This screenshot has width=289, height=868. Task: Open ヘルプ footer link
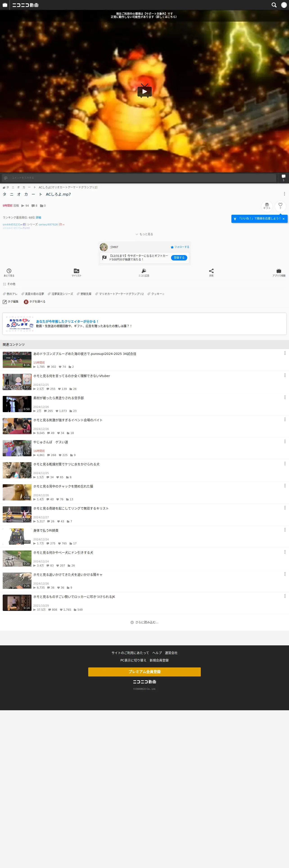click(x=157, y=653)
